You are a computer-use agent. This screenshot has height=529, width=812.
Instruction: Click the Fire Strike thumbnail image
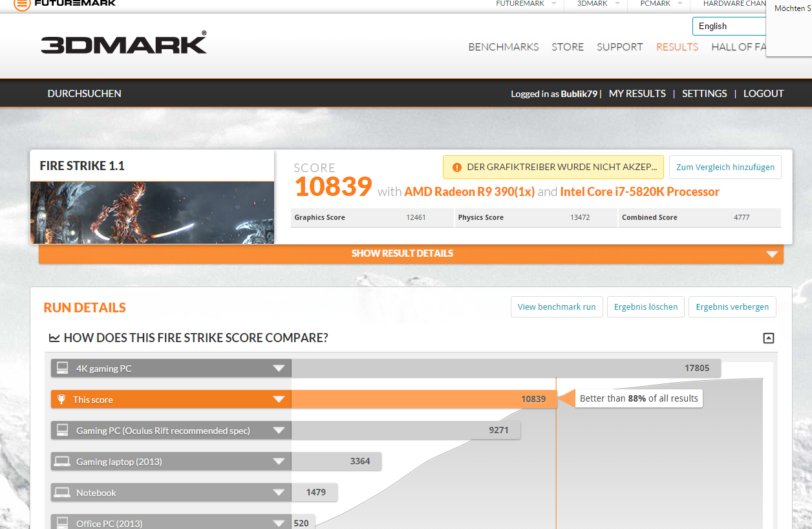[152, 212]
